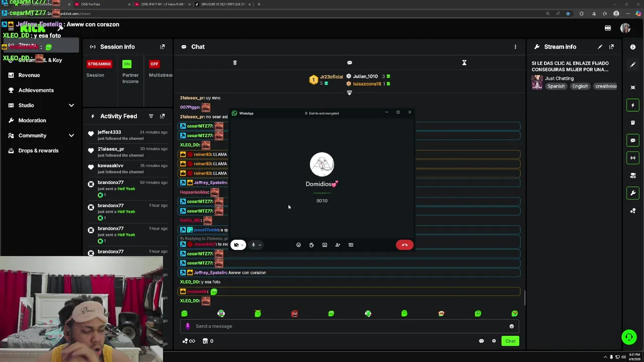Click jeffer4333 in Activity Feed
This screenshot has height=362, width=644.
point(109,132)
